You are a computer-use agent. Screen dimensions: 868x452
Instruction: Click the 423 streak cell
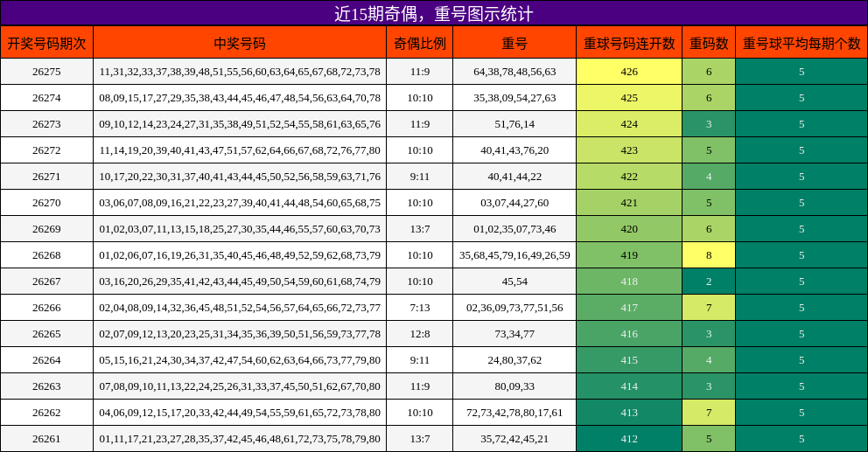point(629,150)
